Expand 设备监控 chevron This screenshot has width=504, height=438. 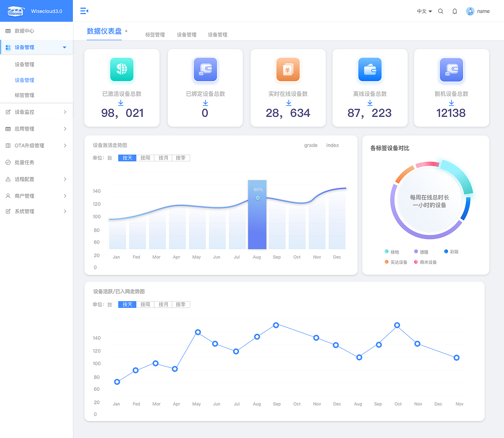point(65,112)
